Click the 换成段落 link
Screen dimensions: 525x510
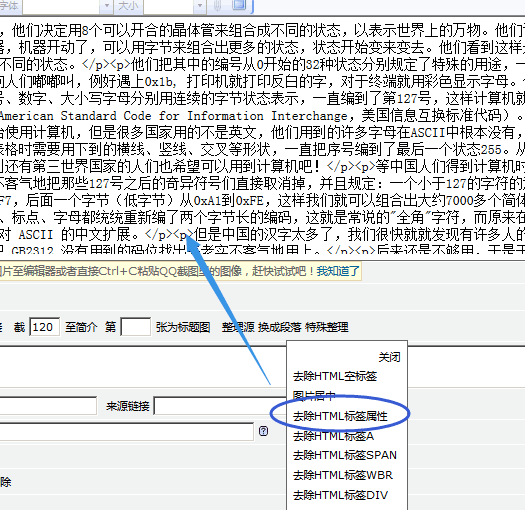280,327
